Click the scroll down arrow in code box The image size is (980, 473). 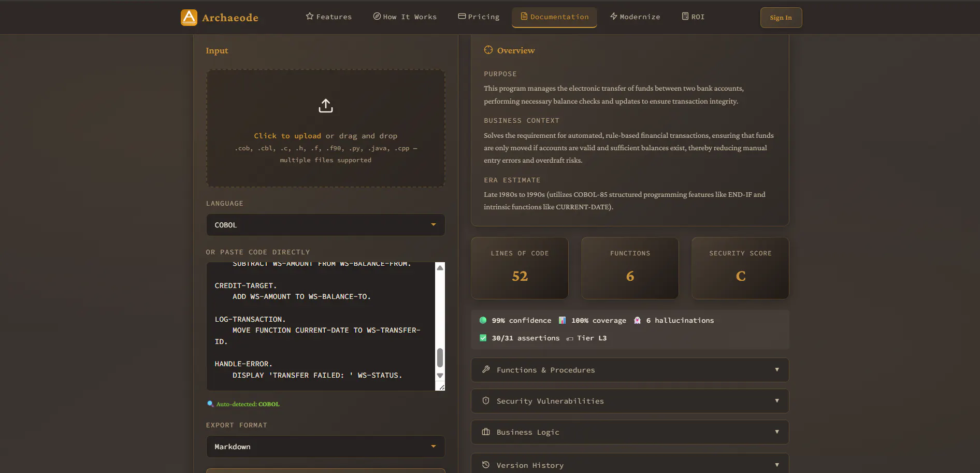(440, 376)
